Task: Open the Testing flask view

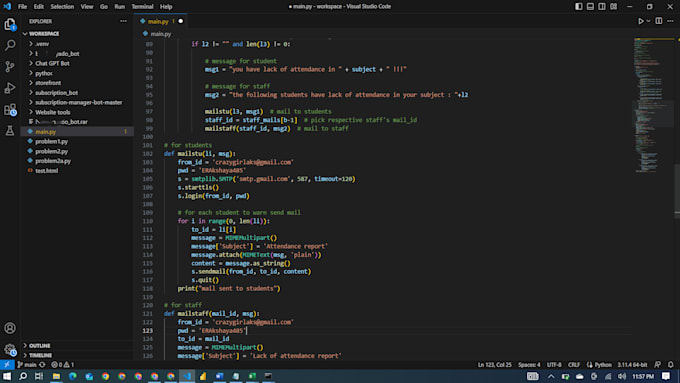Action: 10,131
